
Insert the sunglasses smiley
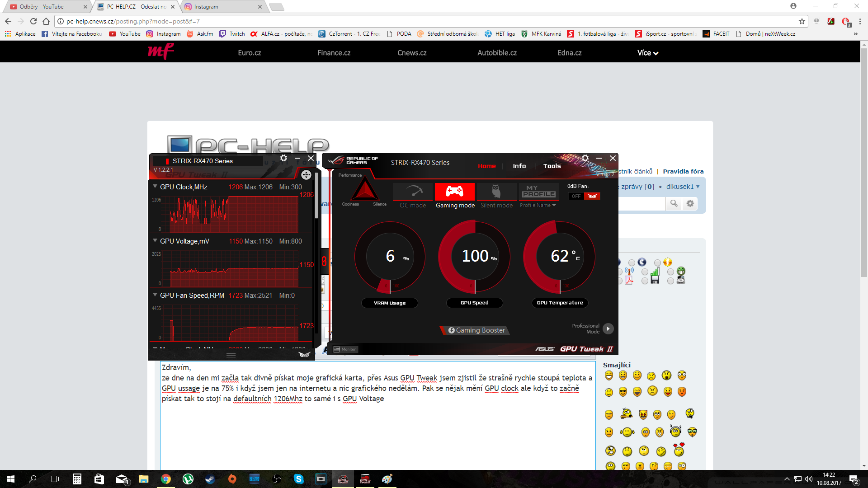(623, 392)
